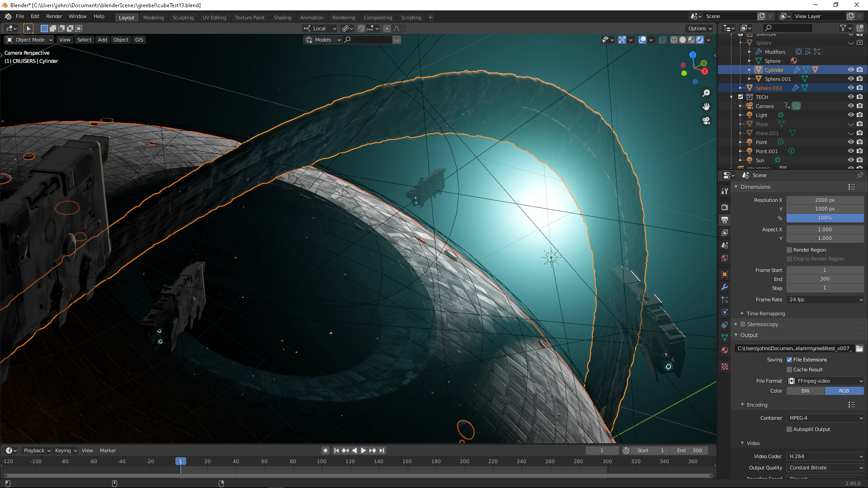
Task: Toggle camera view gizmo icon
Action: pos(706,121)
